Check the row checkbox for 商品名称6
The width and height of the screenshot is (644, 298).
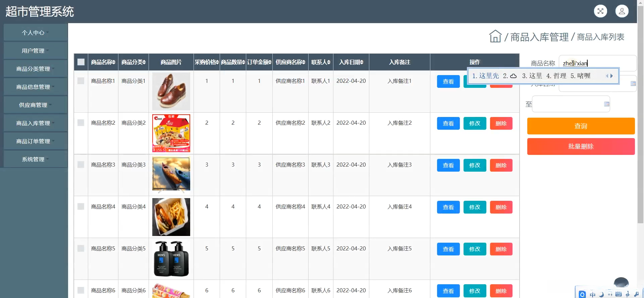81,290
